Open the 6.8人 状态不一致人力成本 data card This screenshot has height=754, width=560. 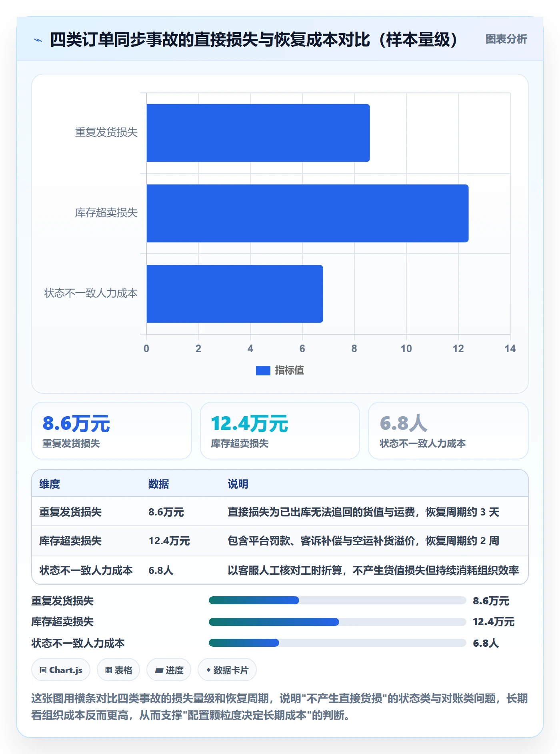tap(448, 431)
